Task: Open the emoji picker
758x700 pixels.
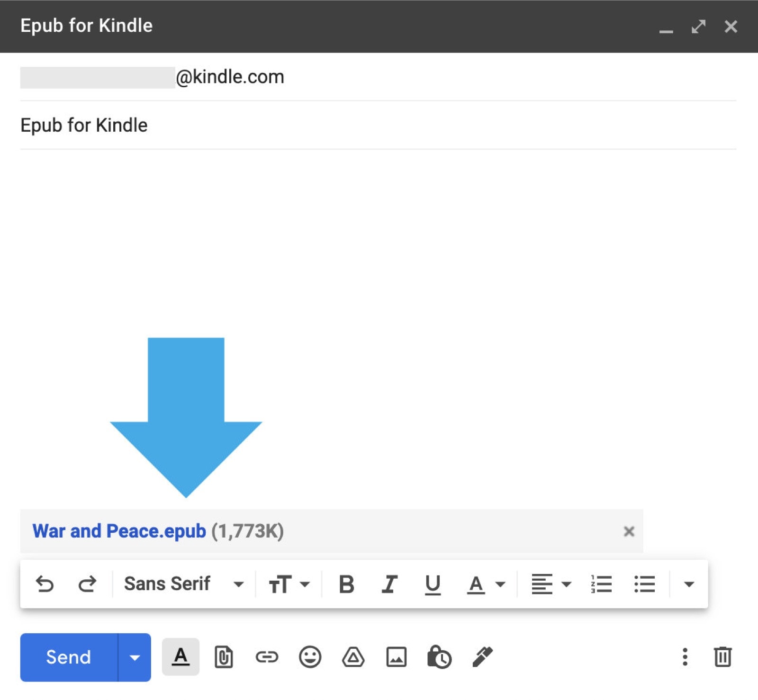Action: pos(310,657)
